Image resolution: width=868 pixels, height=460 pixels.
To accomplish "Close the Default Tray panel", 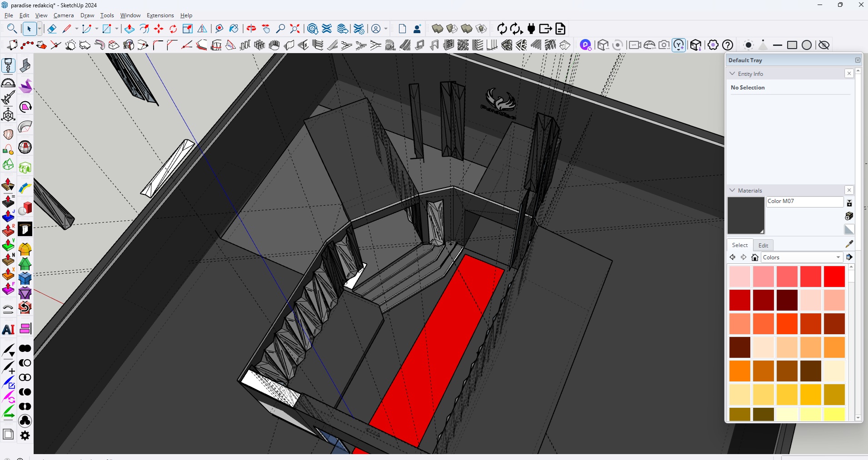I will pos(858,60).
